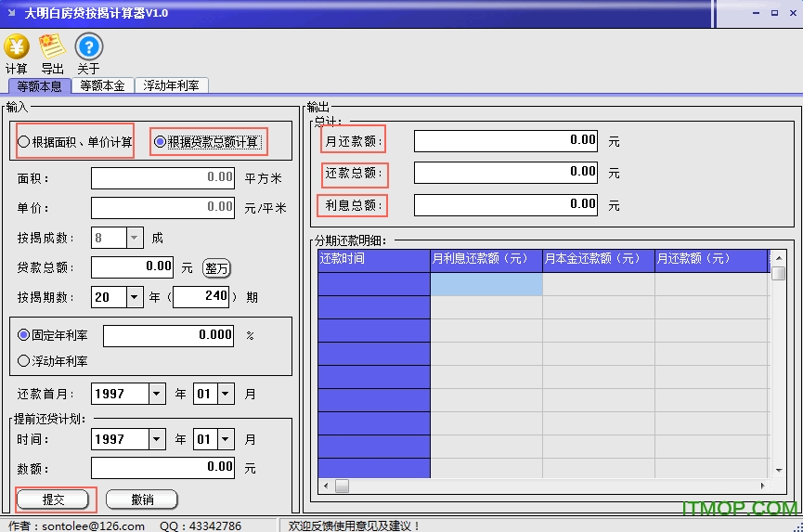Switch to the 浮动年利率 tab
The image size is (803, 532).
[x=172, y=85]
